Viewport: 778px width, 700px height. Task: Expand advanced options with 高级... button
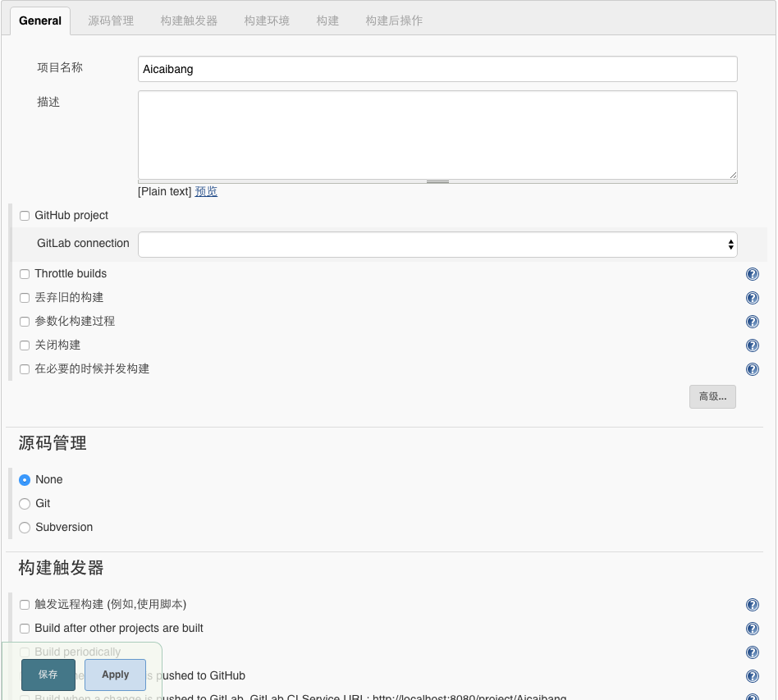tap(712, 397)
